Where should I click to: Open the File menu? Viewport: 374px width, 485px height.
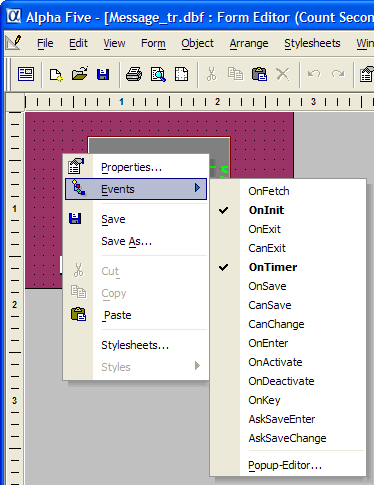point(45,43)
